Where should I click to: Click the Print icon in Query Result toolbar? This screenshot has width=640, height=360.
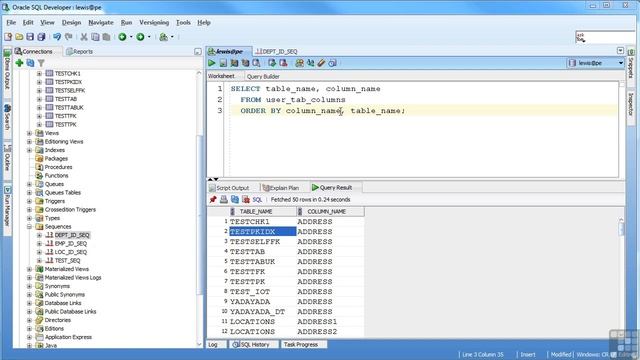point(224,200)
